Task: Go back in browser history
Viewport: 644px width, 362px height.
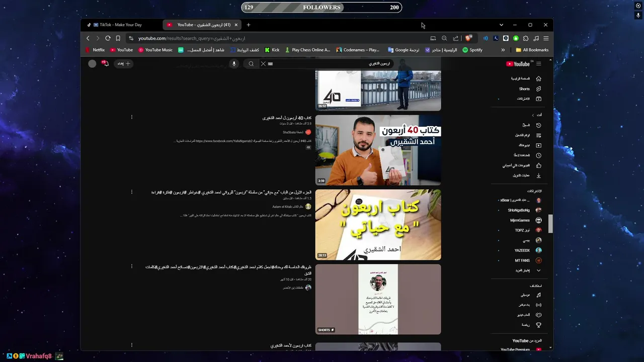Action: (x=88, y=38)
